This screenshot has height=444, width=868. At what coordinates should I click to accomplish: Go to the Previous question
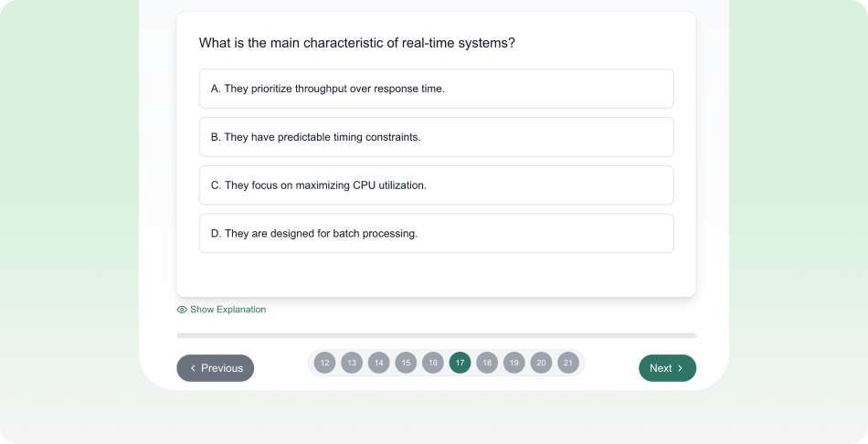point(216,368)
